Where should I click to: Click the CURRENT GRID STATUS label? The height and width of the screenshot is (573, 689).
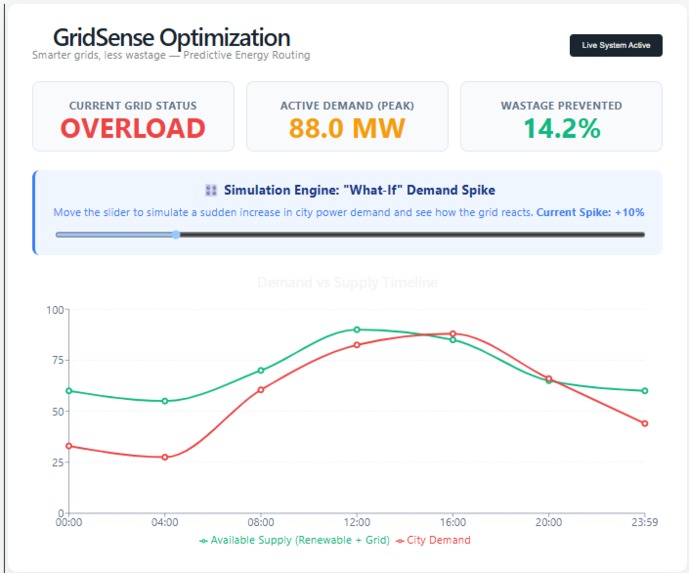point(133,106)
